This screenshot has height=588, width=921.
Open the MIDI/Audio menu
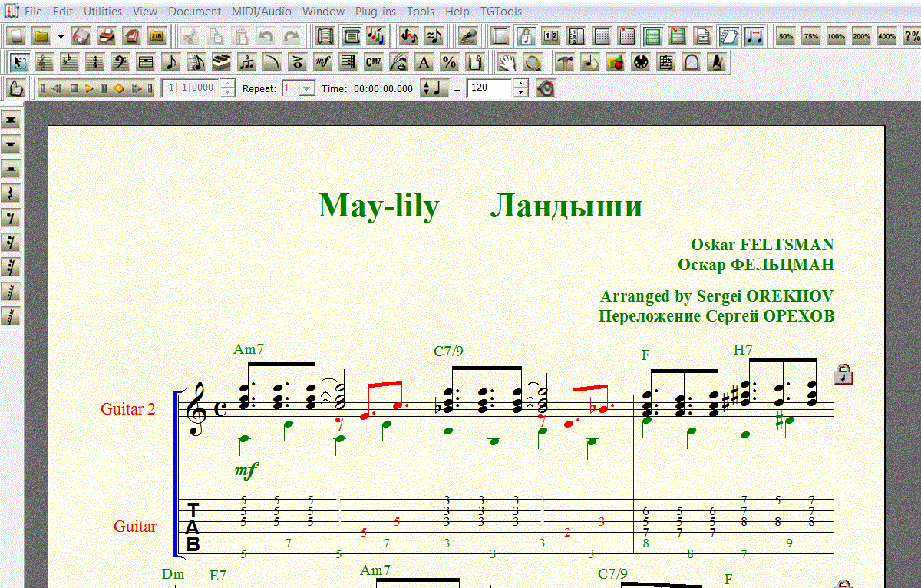click(261, 12)
